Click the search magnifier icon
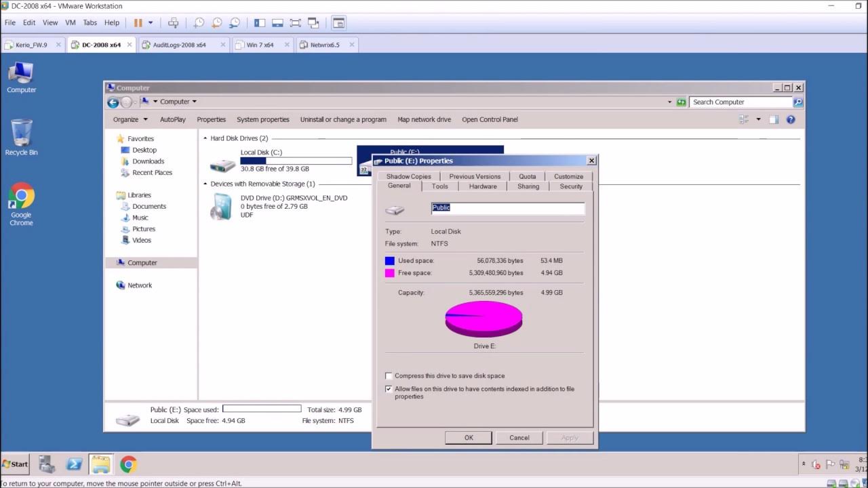Image resolution: width=868 pixels, height=488 pixels. point(797,102)
